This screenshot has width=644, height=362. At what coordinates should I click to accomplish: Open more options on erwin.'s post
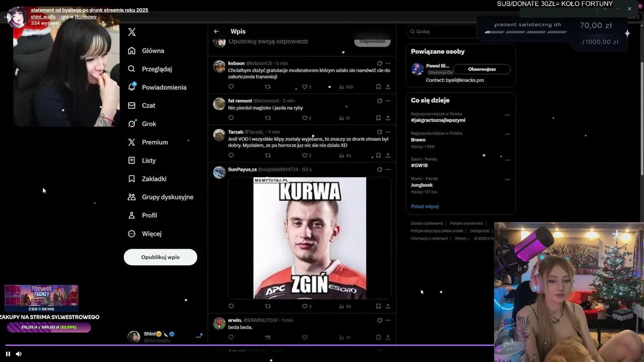click(x=388, y=320)
